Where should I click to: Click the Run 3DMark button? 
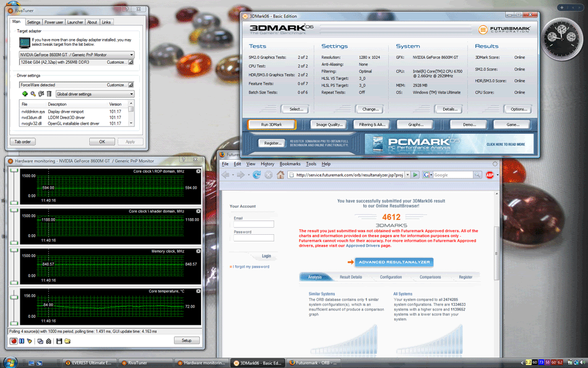pos(272,125)
